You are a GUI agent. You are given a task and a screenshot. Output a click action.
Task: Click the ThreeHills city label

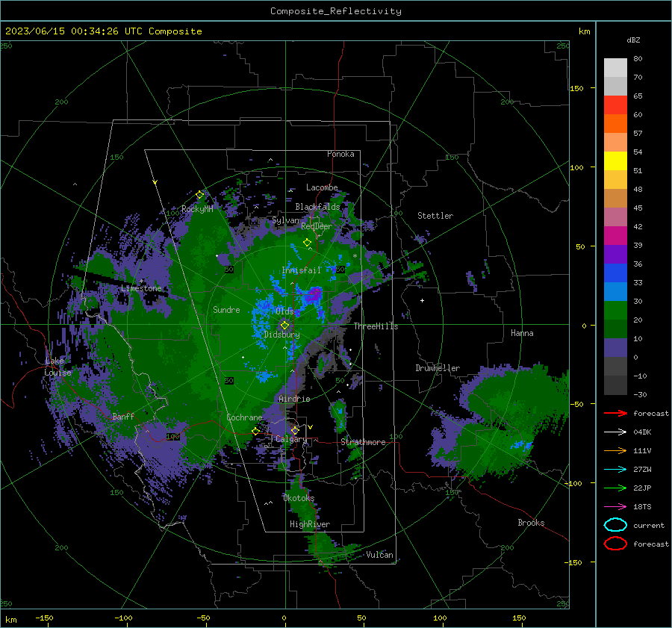click(x=376, y=326)
